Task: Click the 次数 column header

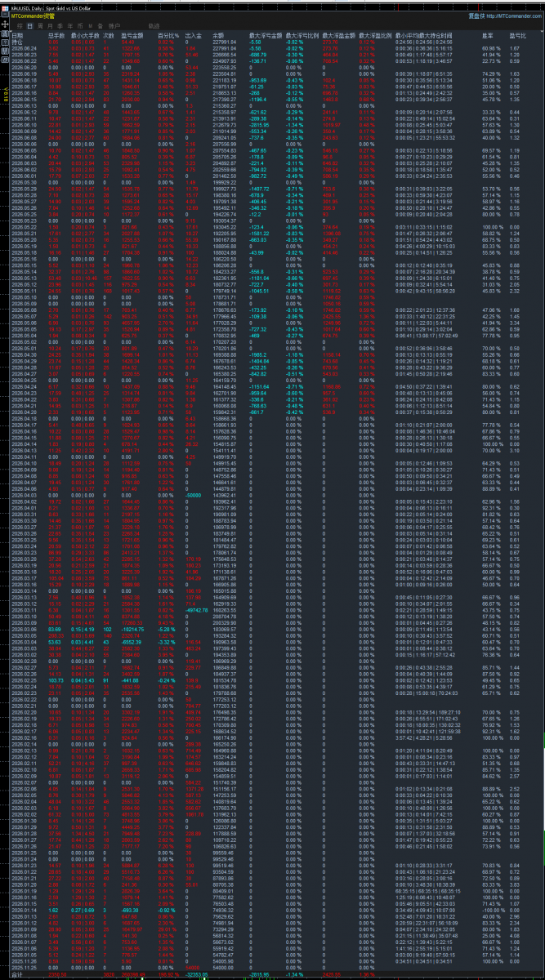Action: 107,36
